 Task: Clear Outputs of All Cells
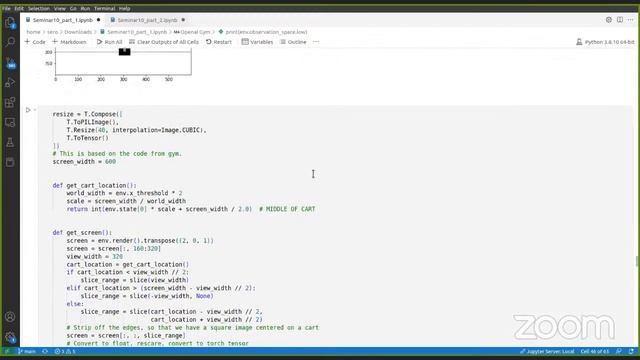click(164, 42)
